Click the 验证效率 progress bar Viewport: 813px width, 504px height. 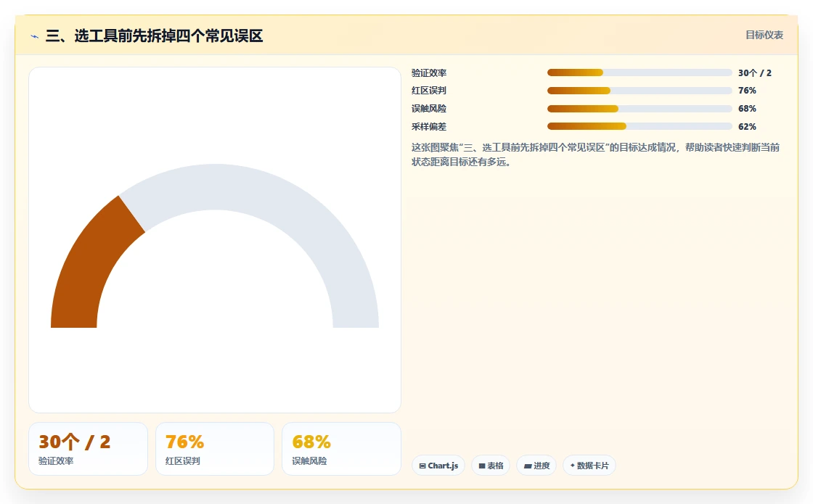click(640, 73)
